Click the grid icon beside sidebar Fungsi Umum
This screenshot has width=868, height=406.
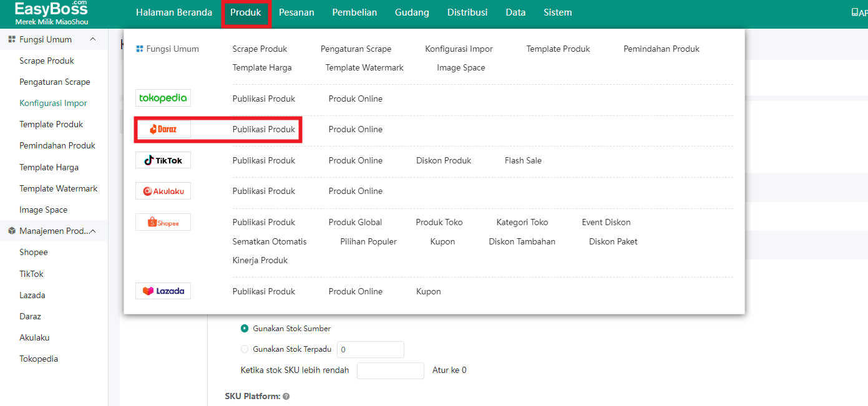12,39
